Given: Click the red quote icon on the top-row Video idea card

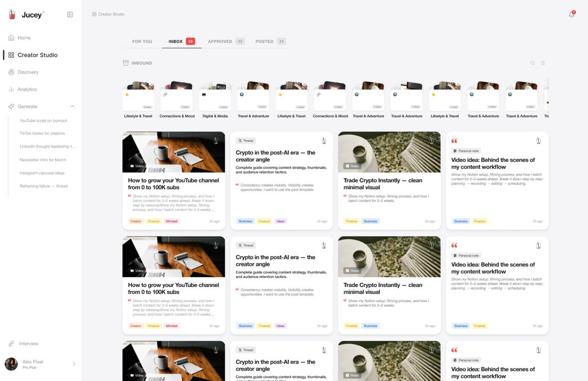Looking at the screenshot, I should 455,141.
